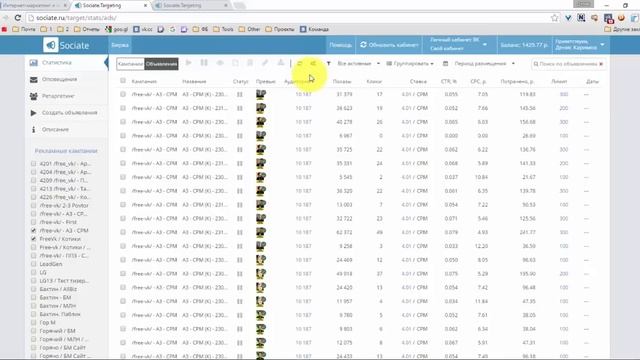The image size is (640, 360).
Task: Switch to the Объявления tab
Action: [161, 64]
